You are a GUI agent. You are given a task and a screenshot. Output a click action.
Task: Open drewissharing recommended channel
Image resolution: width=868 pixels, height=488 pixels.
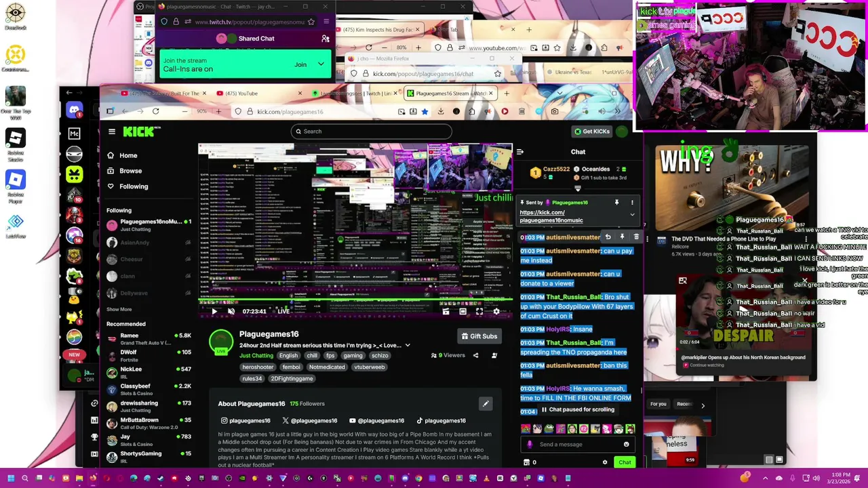pos(149,406)
